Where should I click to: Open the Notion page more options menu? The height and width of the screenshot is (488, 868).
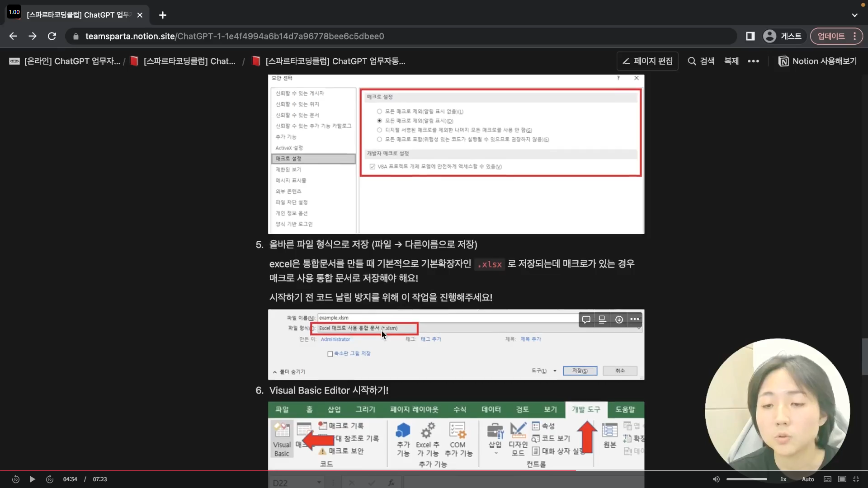click(753, 61)
